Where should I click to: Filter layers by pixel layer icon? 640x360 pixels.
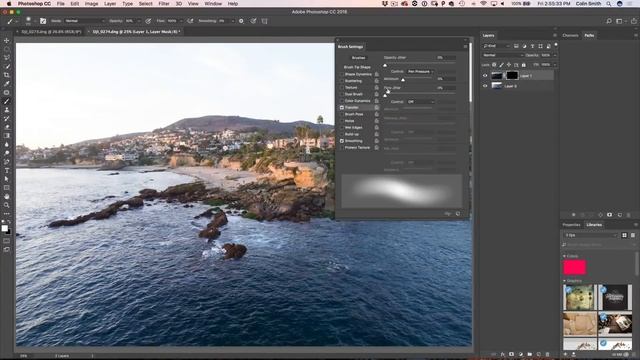[516, 46]
